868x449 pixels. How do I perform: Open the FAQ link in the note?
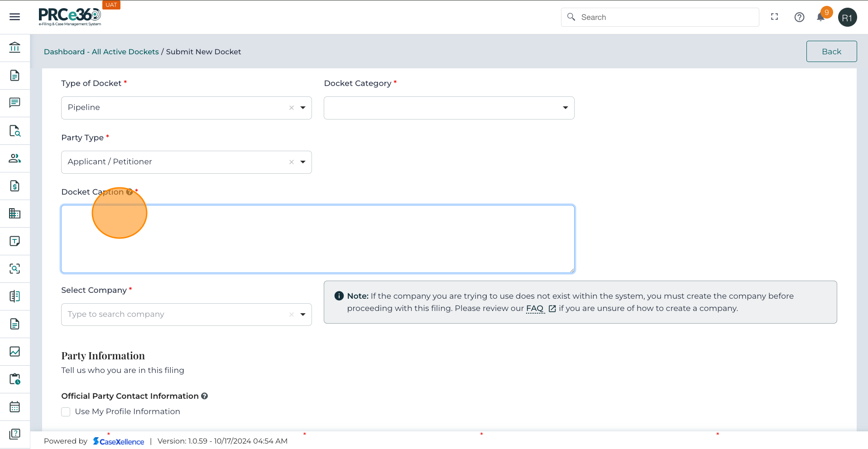[534, 308]
